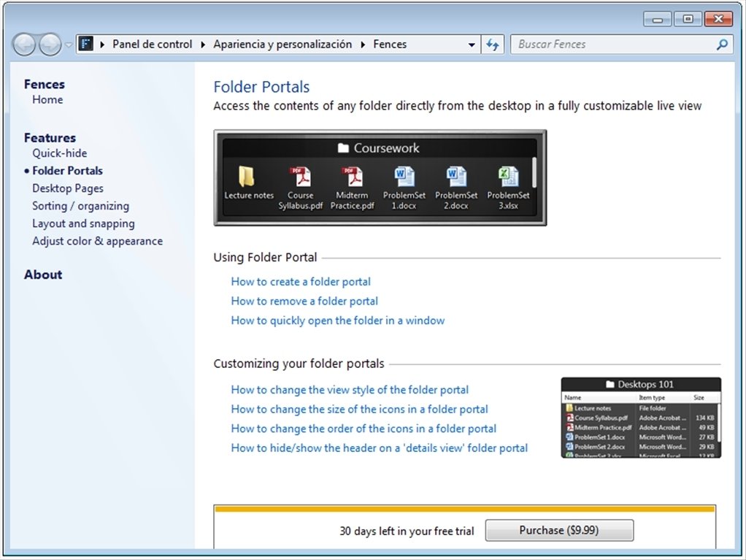Click the Purchase ($9.99) button
Image resolution: width=746 pixels, height=560 pixels.
[559, 530]
